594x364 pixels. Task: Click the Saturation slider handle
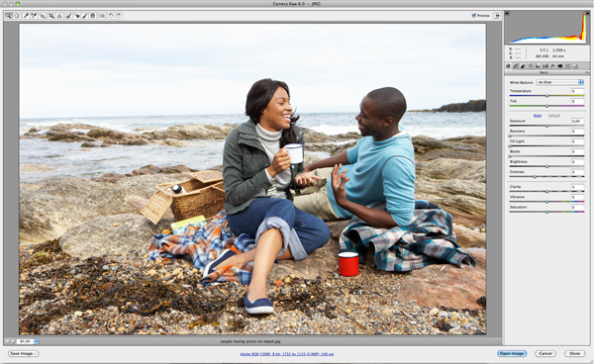546,212
